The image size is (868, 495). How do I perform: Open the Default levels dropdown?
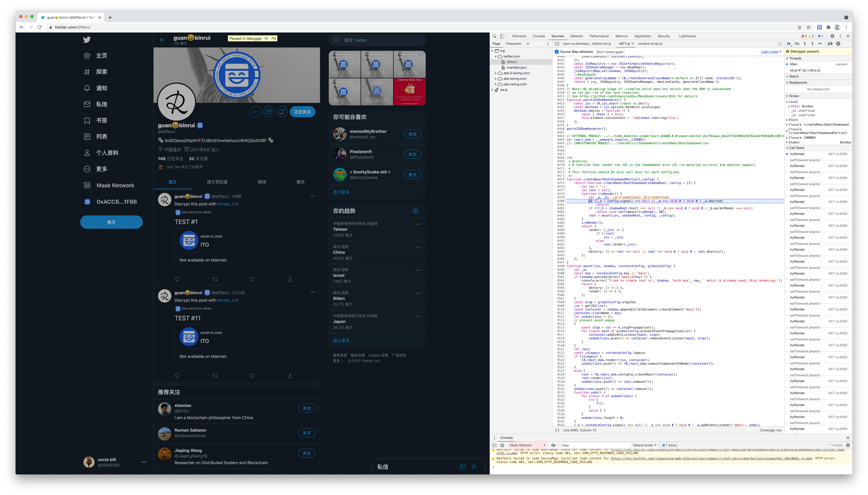pos(644,445)
